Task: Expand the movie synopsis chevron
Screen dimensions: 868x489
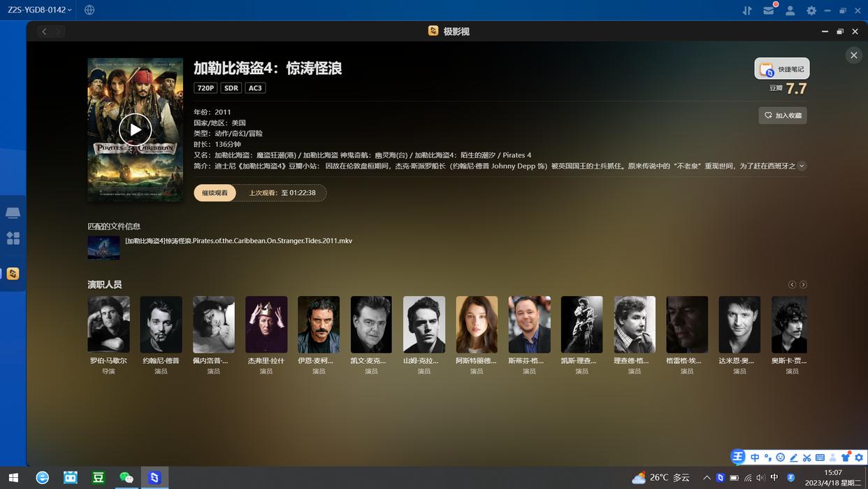Action: click(x=802, y=166)
